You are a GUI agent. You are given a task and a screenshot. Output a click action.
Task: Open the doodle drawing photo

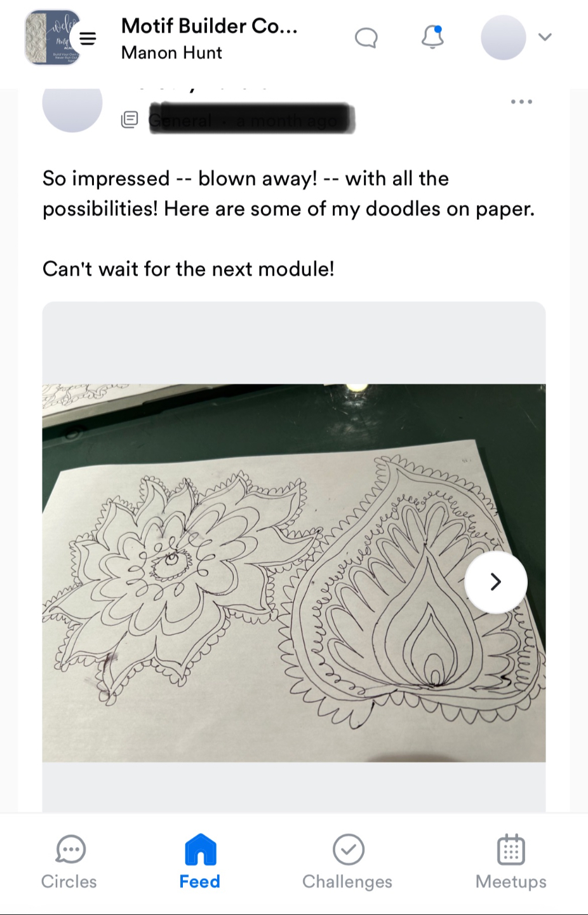294,573
